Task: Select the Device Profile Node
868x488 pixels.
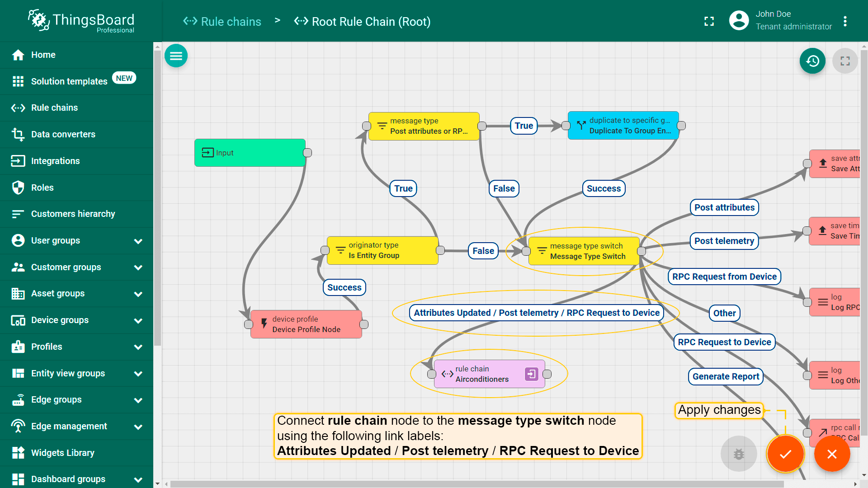Action: 306,324
